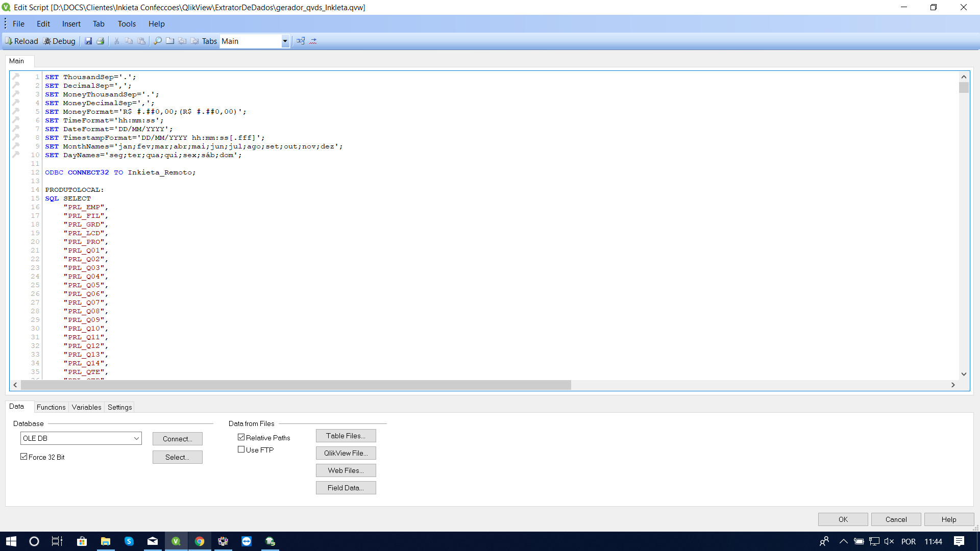
Task: Uncheck the Relative Paths option
Action: pos(241,437)
